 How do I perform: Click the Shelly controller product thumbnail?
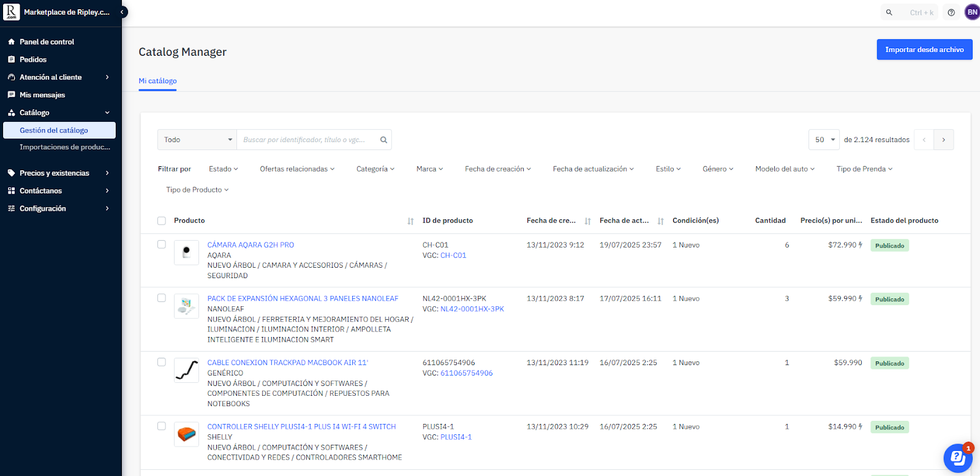186,434
